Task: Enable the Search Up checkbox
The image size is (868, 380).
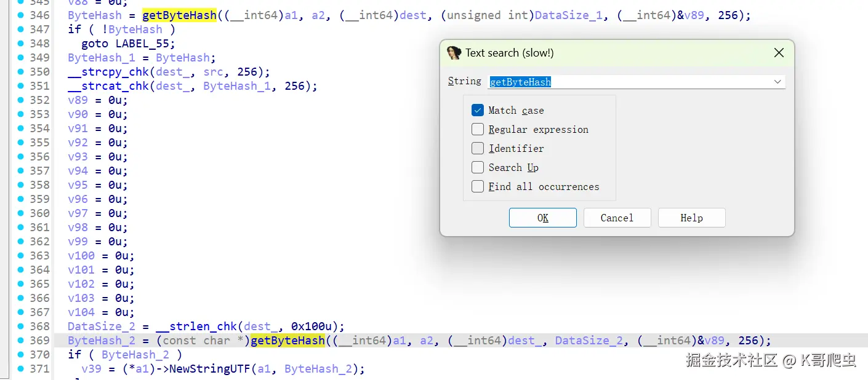Action: coord(478,167)
